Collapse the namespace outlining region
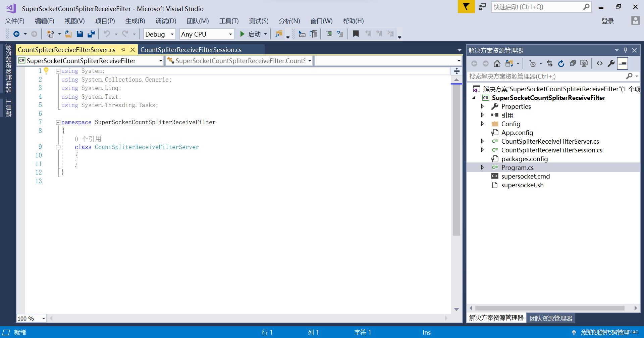Image resolution: width=644 pixels, height=338 pixels. click(58, 123)
